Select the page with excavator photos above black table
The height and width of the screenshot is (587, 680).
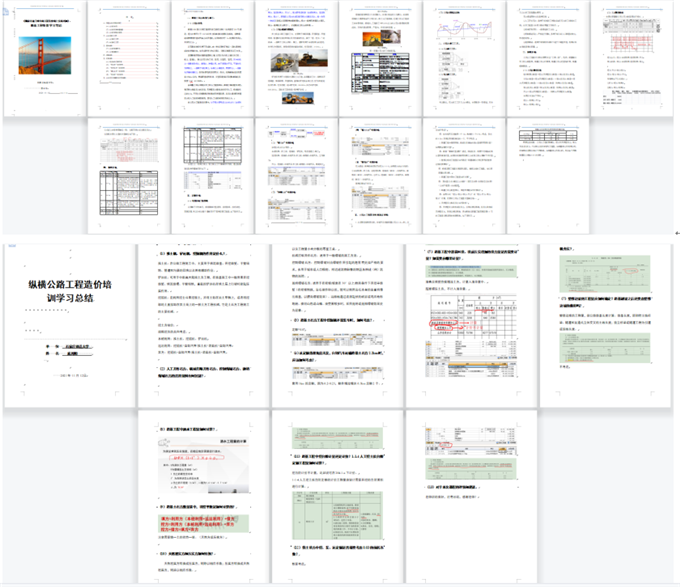380,59
